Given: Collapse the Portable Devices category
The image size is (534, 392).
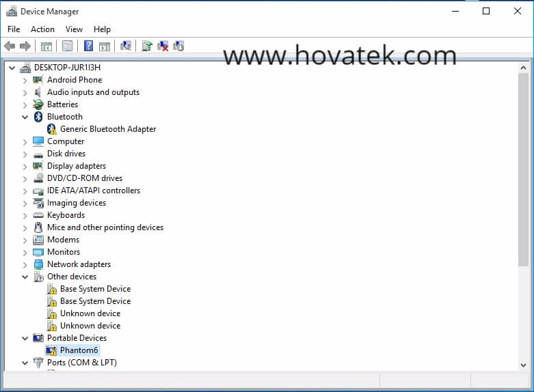Looking at the screenshot, I should pyautogui.click(x=25, y=338).
